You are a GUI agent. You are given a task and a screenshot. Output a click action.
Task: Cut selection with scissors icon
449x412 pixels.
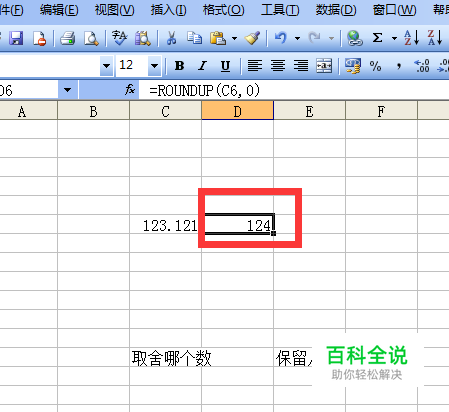[x=171, y=38]
